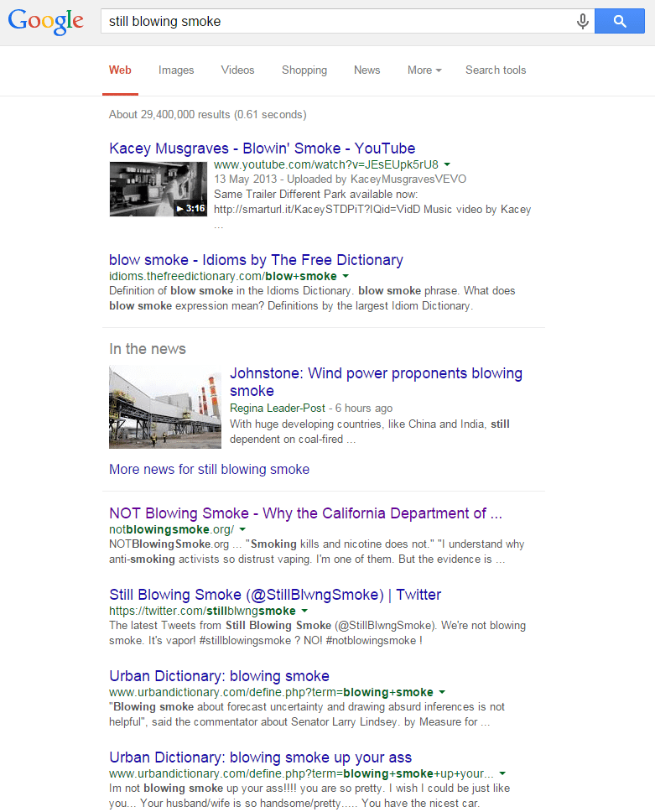Expand the More dropdown menu
Screen dimensions: 655x812
pos(424,70)
